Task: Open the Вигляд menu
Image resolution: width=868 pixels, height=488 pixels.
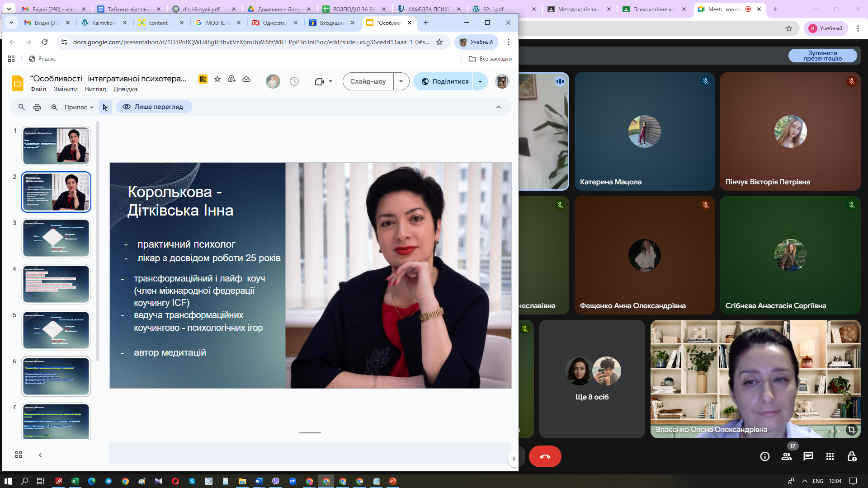Action: [95, 89]
